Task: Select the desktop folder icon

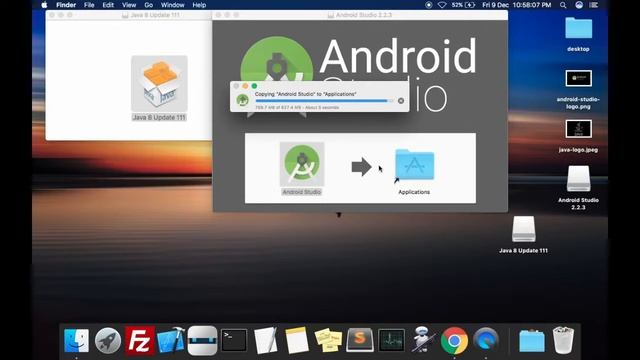Action: point(578,28)
